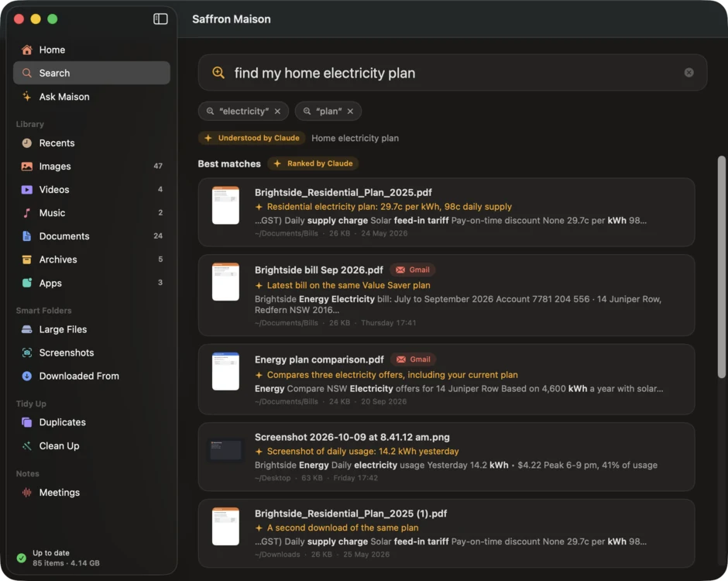Select Recents in the Library

pyautogui.click(x=91, y=143)
